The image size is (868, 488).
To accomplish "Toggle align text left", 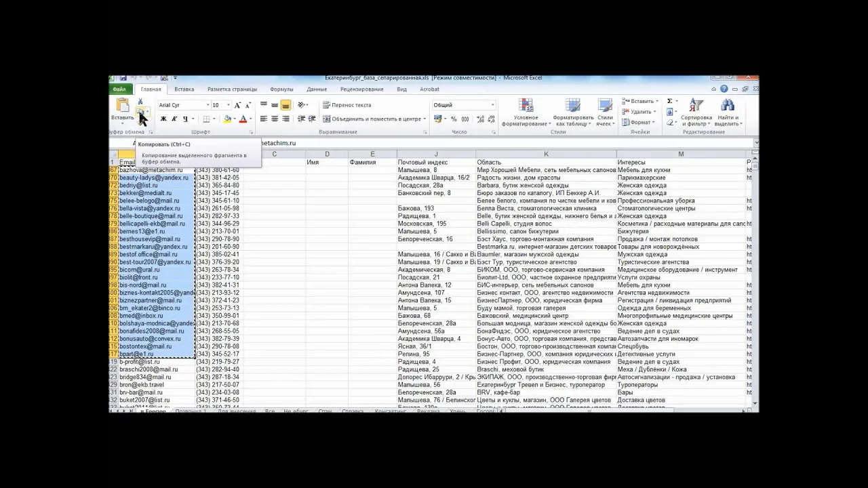I will pyautogui.click(x=264, y=119).
